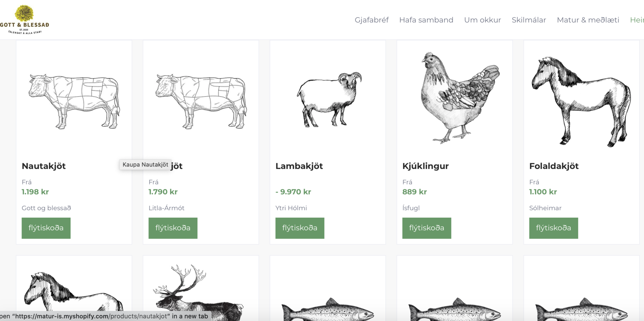Image resolution: width=644 pixels, height=321 pixels.
Task: Open the Um okkur page
Action: [x=482, y=20]
